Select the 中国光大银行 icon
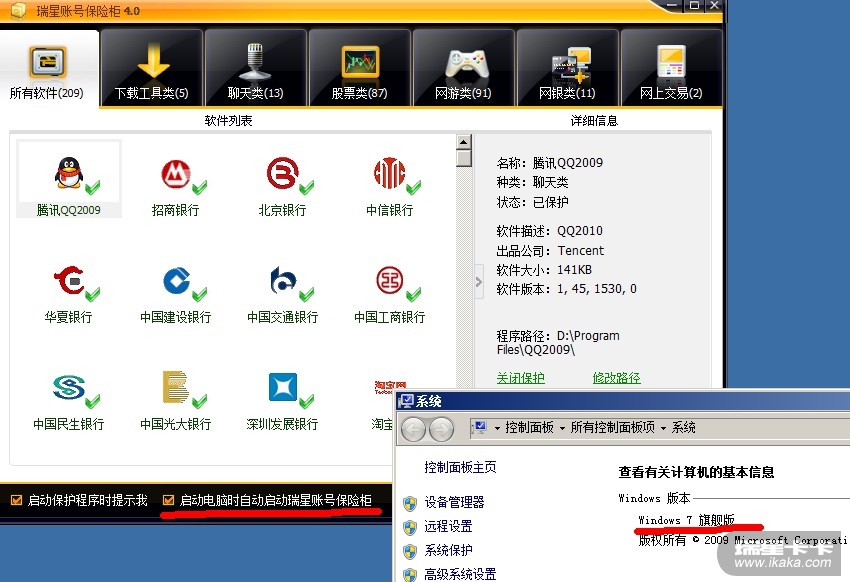The width and height of the screenshot is (850, 582). pos(175,387)
